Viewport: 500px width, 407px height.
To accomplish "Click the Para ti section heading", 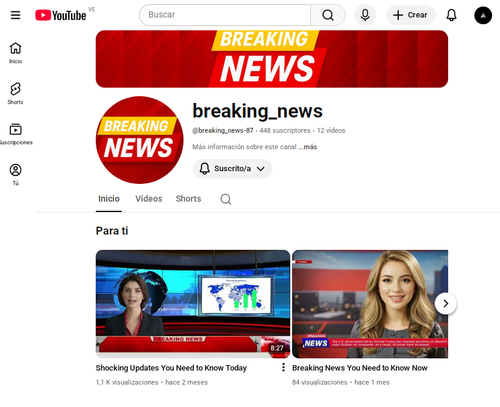I will [x=112, y=231].
